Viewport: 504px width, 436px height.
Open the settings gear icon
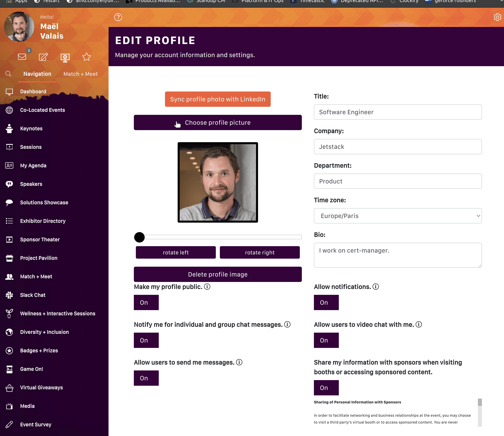pos(497,17)
